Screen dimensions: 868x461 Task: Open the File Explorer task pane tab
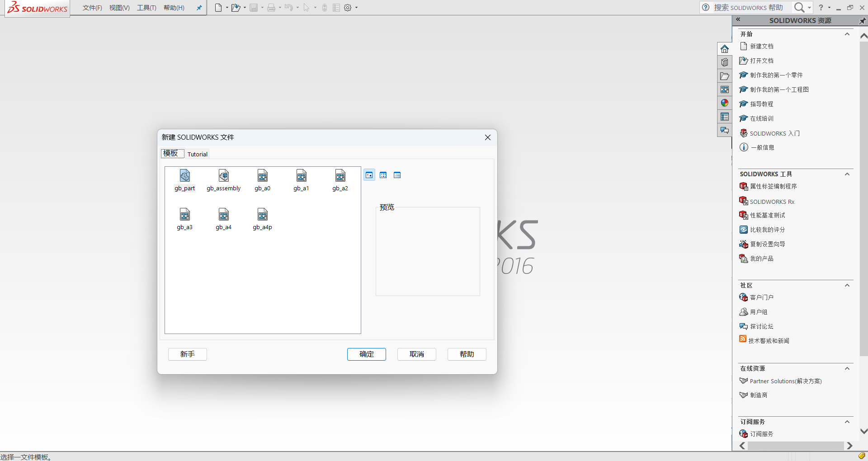pyautogui.click(x=725, y=76)
